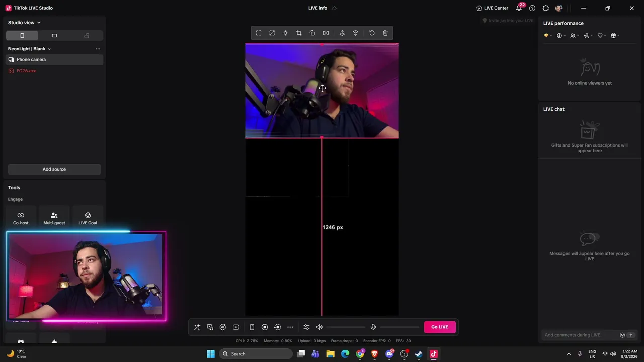
Task: Open the magic wand effects tool
Action: click(197, 327)
